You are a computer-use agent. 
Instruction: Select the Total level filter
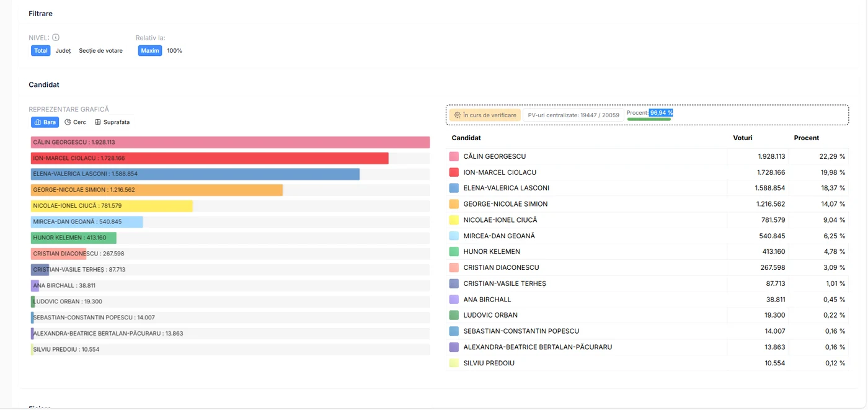[41, 51]
